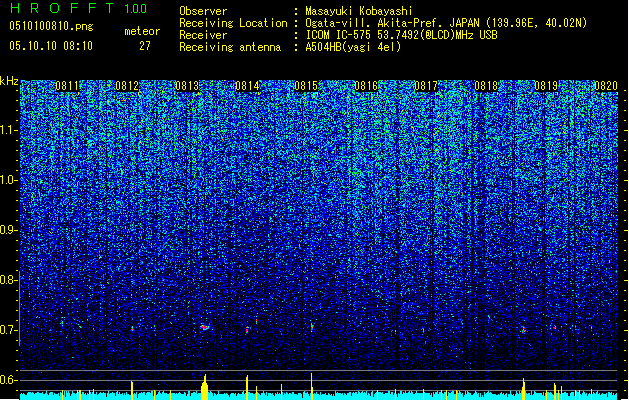Click the 0814 time marker
Image resolution: width=629 pixels, height=400 pixels.
[247, 86]
